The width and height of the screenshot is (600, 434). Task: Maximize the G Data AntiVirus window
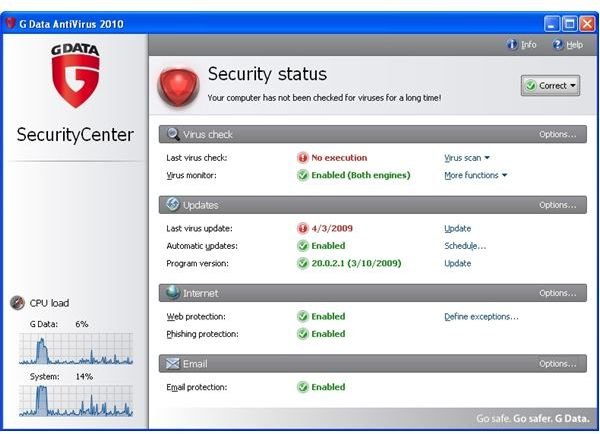pyautogui.click(x=569, y=24)
